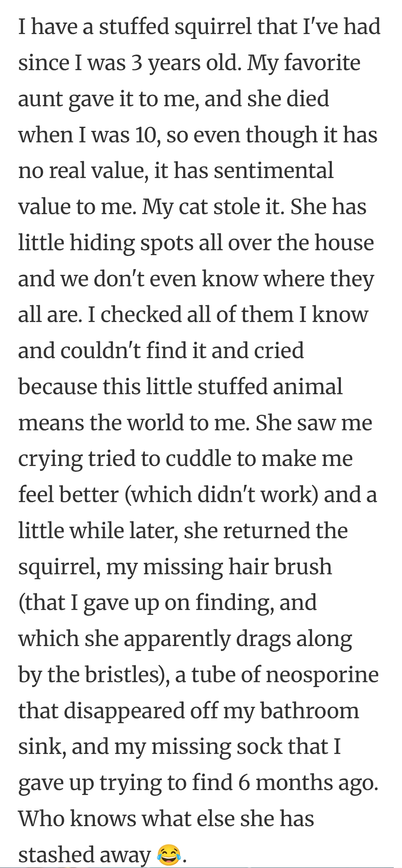
Task: Click the word "hiding" in "little hiding spots"
Action: point(102,243)
